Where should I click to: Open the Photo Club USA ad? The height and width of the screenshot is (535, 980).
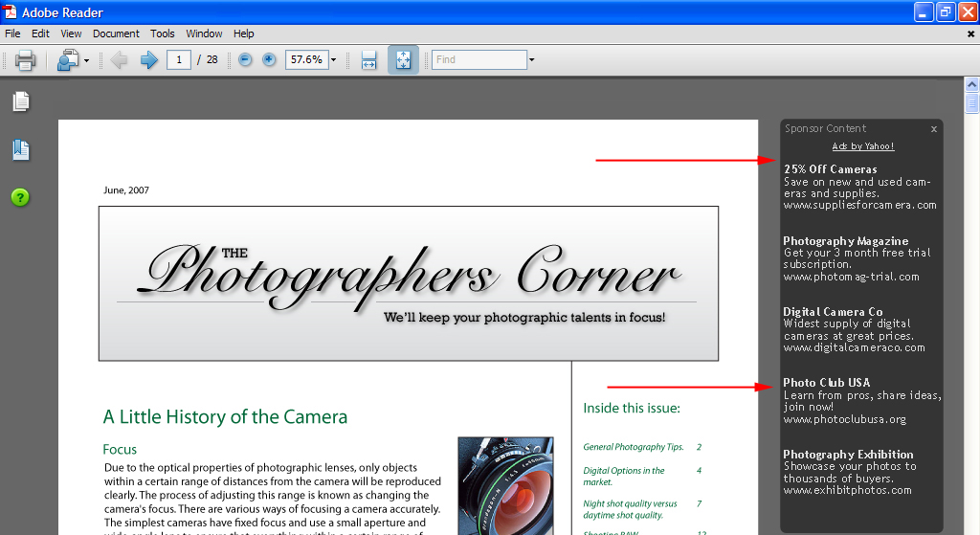pos(826,383)
